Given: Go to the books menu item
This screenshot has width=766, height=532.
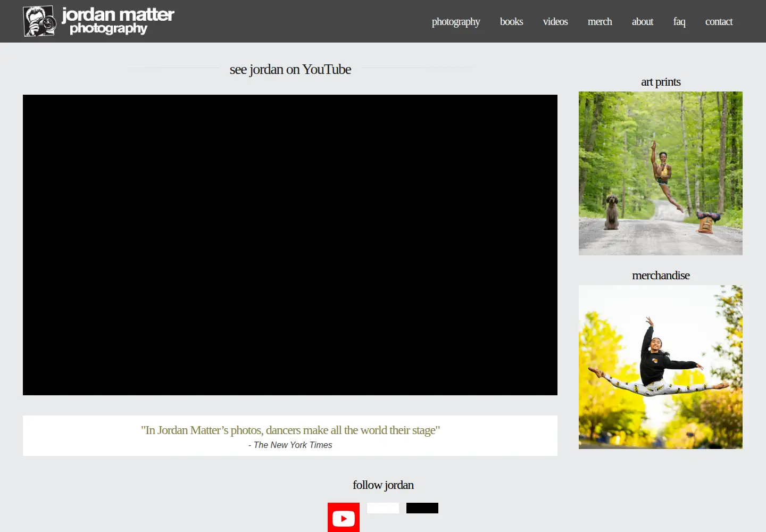Looking at the screenshot, I should coord(511,22).
